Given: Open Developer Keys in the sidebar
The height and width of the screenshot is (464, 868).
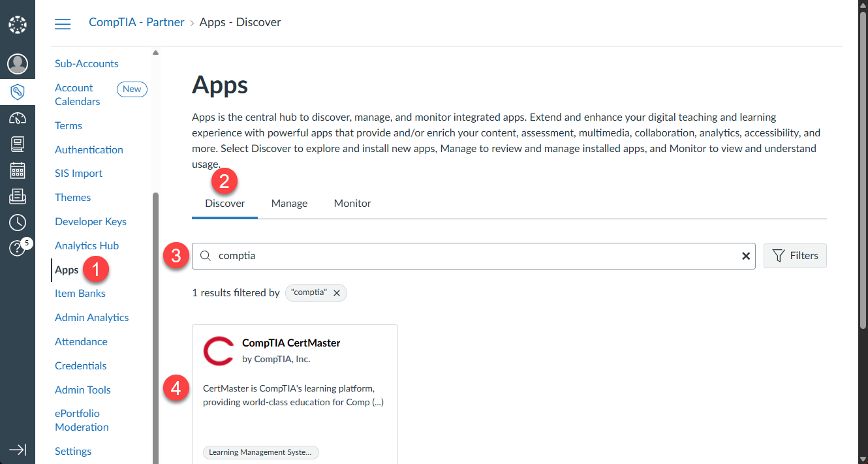Looking at the screenshot, I should [x=91, y=222].
